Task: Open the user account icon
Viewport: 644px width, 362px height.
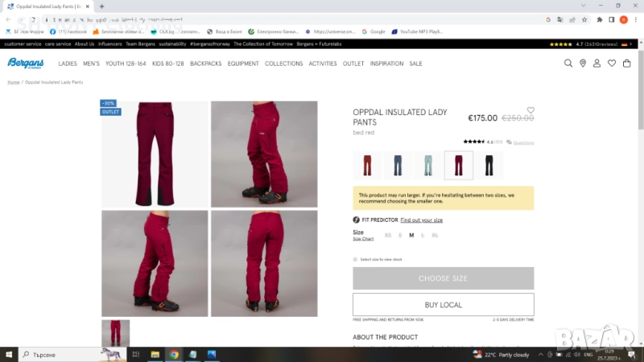Action: [597, 64]
